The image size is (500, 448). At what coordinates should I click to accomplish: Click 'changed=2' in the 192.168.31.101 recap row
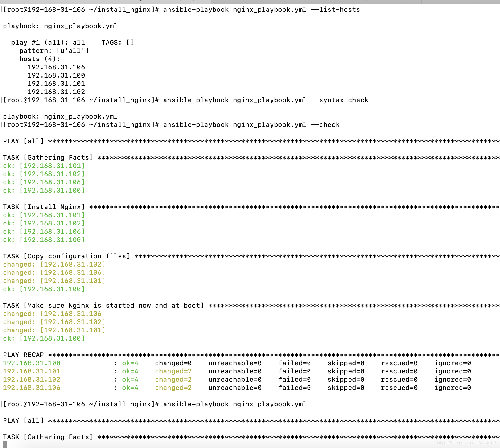[x=173, y=371]
